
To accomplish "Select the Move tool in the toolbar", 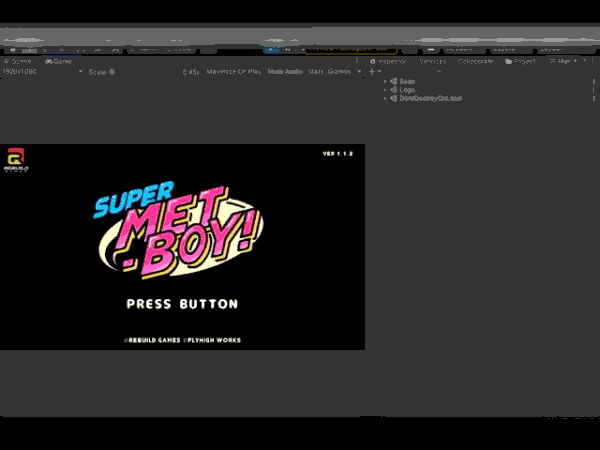I will (x=29, y=50).
